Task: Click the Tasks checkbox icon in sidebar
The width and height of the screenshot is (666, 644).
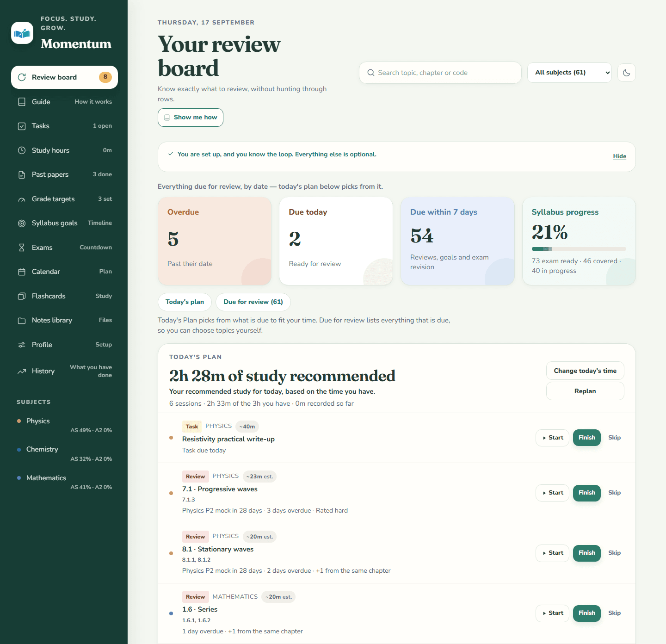Action: click(x=22, y=126)
